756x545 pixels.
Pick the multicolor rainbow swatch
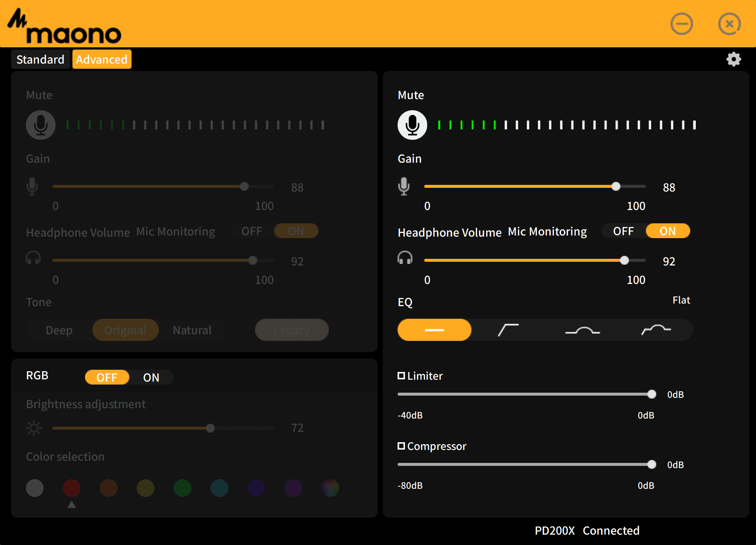tap(330, 488)
